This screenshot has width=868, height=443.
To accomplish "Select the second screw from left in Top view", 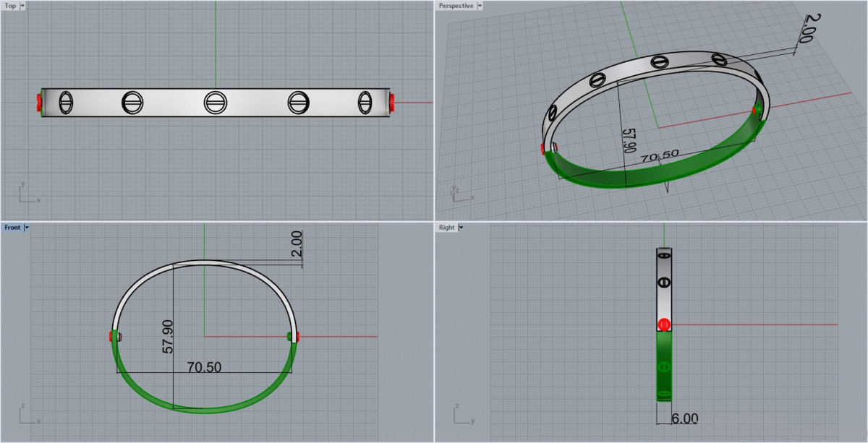I will (x=132, y=103).
